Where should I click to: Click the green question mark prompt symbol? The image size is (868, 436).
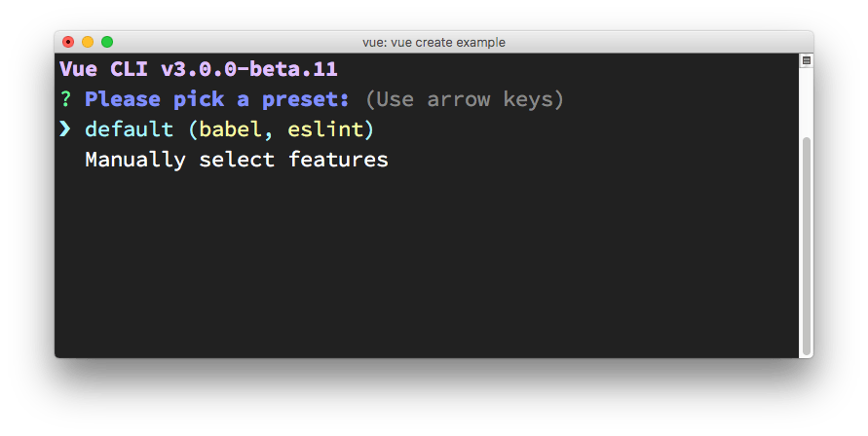65,99
